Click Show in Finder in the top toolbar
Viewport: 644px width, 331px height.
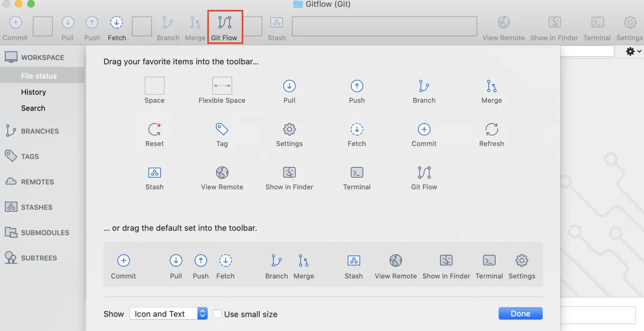pyautogui.click(x=554, y=28)
